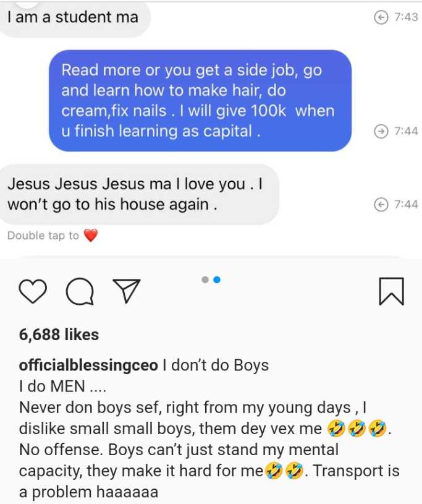The height and width of the screenshot is (504, 422).
Task: Open comments via the speech bubble icon
Action: coord(80,291)
